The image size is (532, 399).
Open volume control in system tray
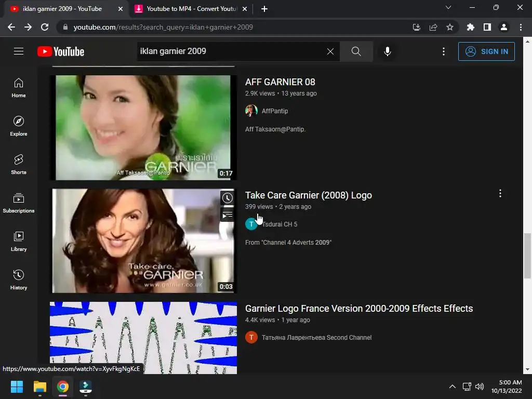[x=480, y=387]
